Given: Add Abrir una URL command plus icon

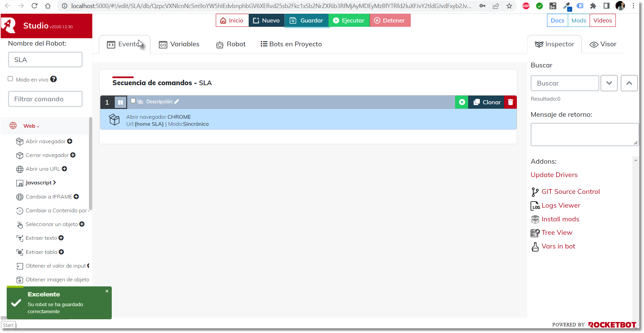Looking at the screenshot, I should (64, 169).
